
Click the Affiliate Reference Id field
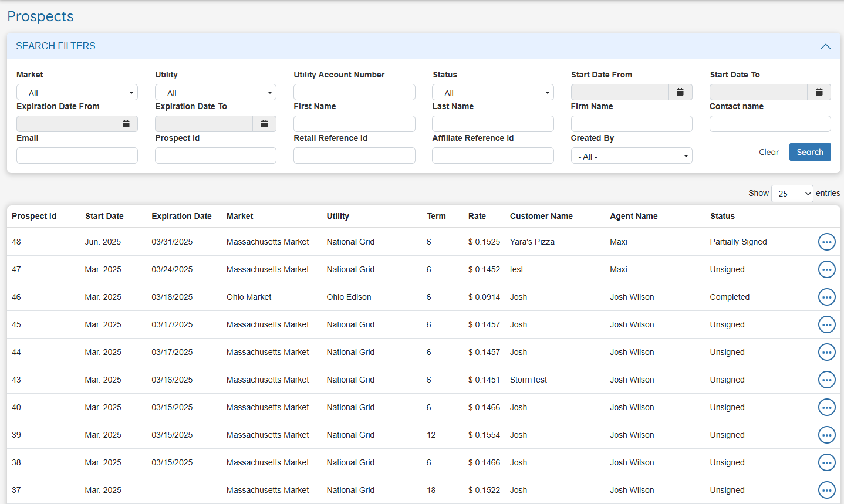[493, 155]
